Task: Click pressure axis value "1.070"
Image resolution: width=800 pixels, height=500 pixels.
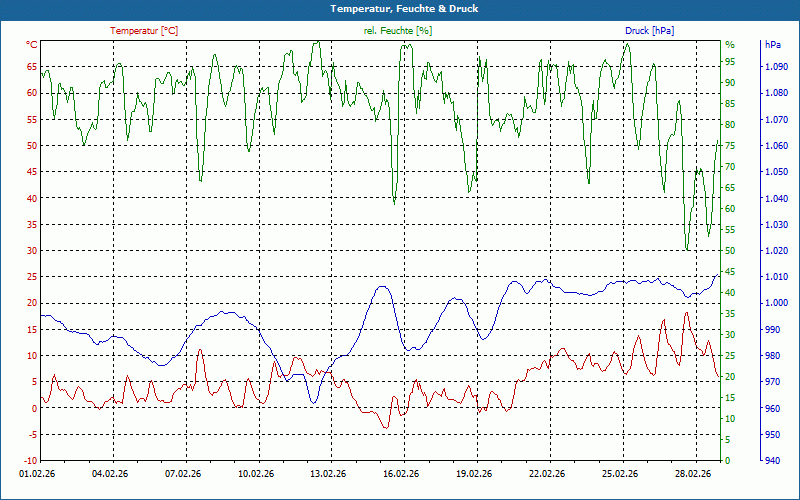Action: (x=777, y=119)
